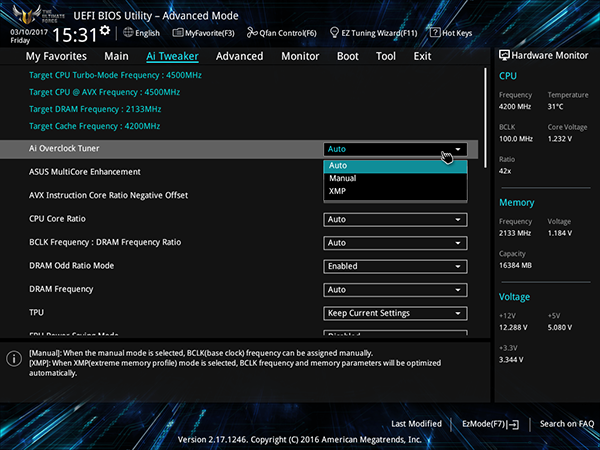The height and width of the screenshot is (450, 600).
Task: Click Last Modified at the bottom
Action: tap(416, 424)
